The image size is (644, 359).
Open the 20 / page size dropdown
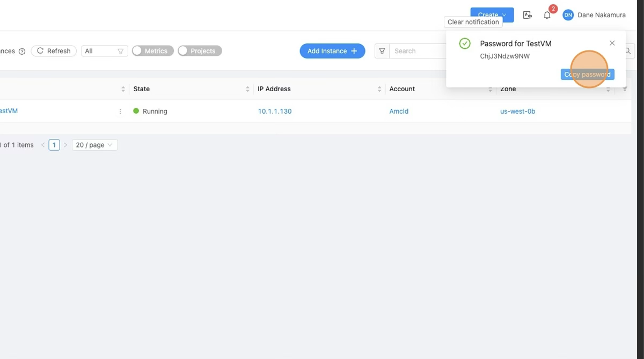pos(94,145)
